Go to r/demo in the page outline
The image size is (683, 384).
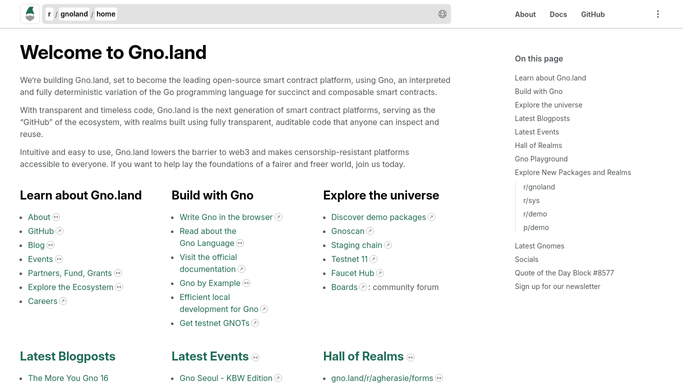(535, 214)
